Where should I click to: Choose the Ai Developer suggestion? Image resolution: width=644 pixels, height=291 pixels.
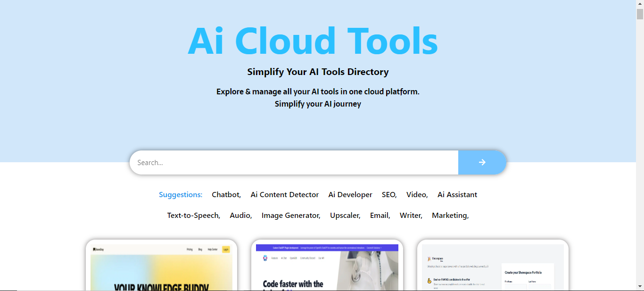(350, 195)
